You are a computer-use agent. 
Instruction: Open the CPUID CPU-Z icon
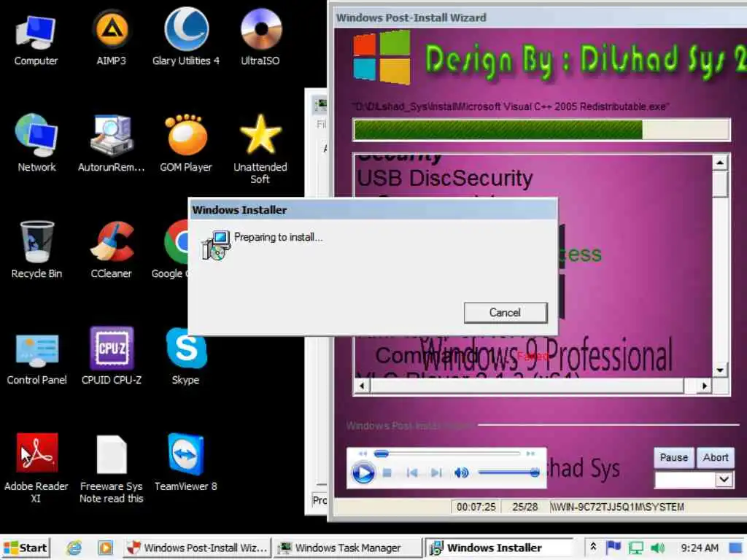tap(111, 356)
